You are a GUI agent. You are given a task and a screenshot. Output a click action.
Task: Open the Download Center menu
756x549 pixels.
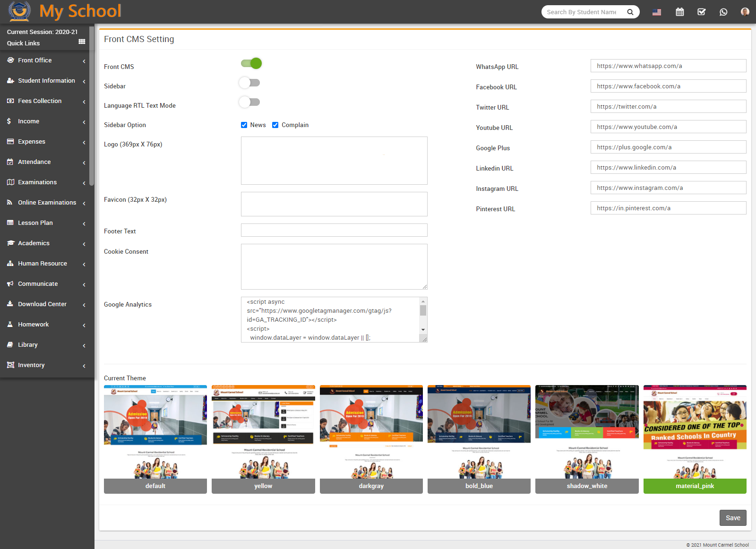point(42,304)
